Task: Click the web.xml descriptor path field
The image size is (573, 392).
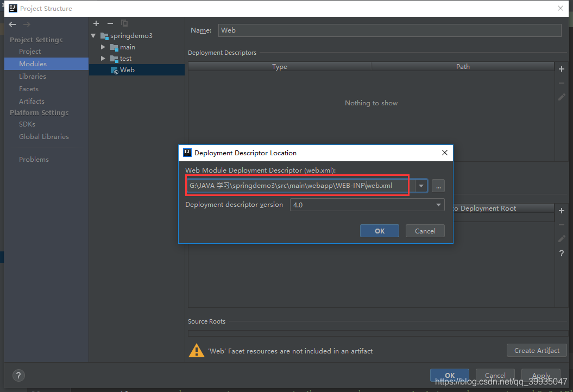Action: pyautogui.click(x=301, y=186)
